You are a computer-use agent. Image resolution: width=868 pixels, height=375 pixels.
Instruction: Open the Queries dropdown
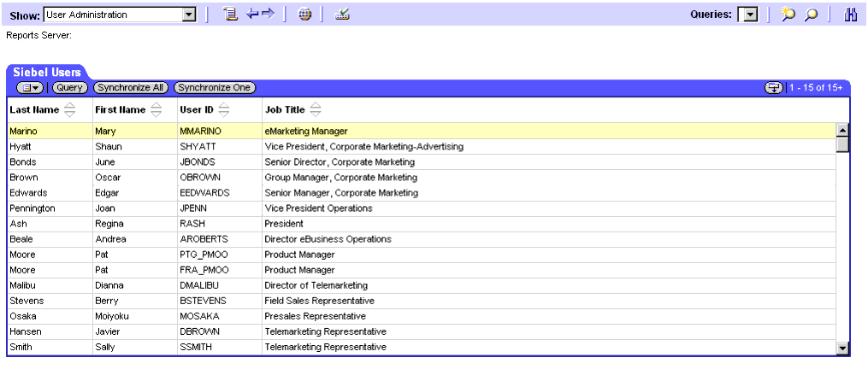[x=751, y=15]
